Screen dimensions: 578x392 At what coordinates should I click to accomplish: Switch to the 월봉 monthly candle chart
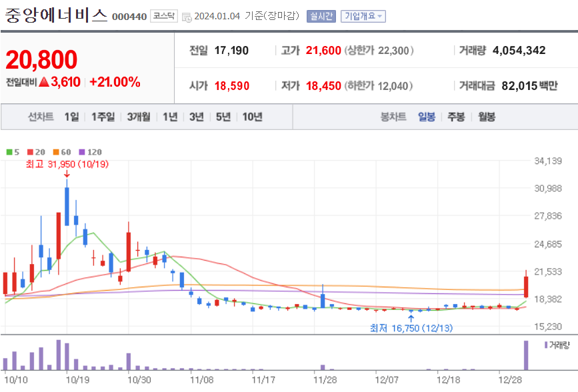pos(487,117)
